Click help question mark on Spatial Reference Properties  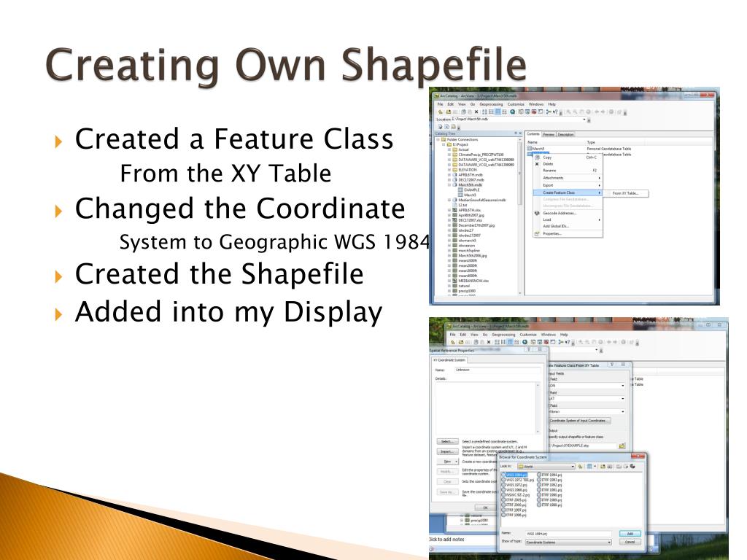pyautogui.click(x=529, y=349)
